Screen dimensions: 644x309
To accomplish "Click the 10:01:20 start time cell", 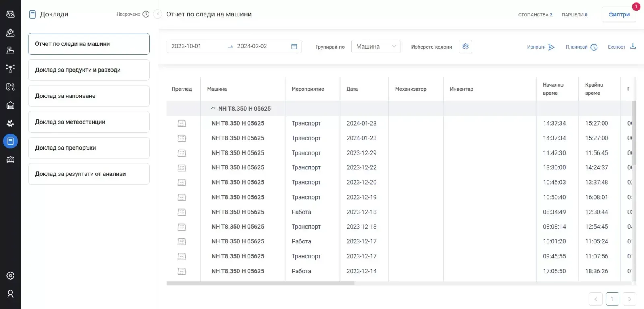I will [554, 241].
